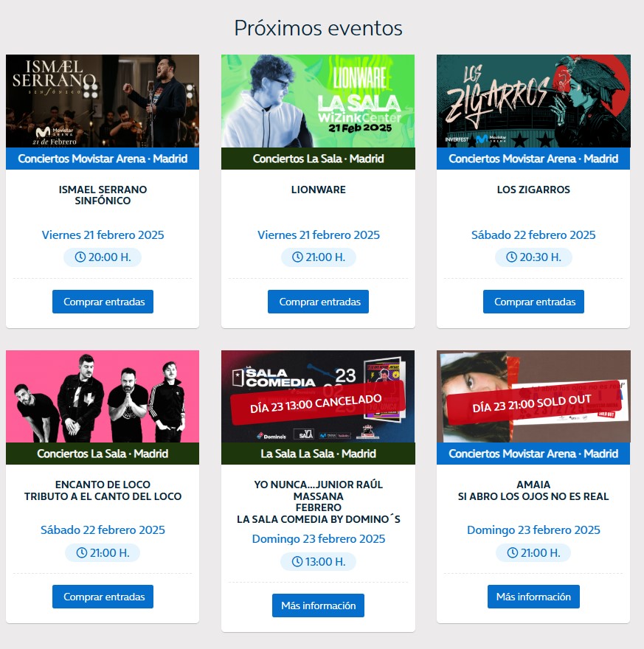Click the LOS ZIGARROS event title

[x=533, y=190]
